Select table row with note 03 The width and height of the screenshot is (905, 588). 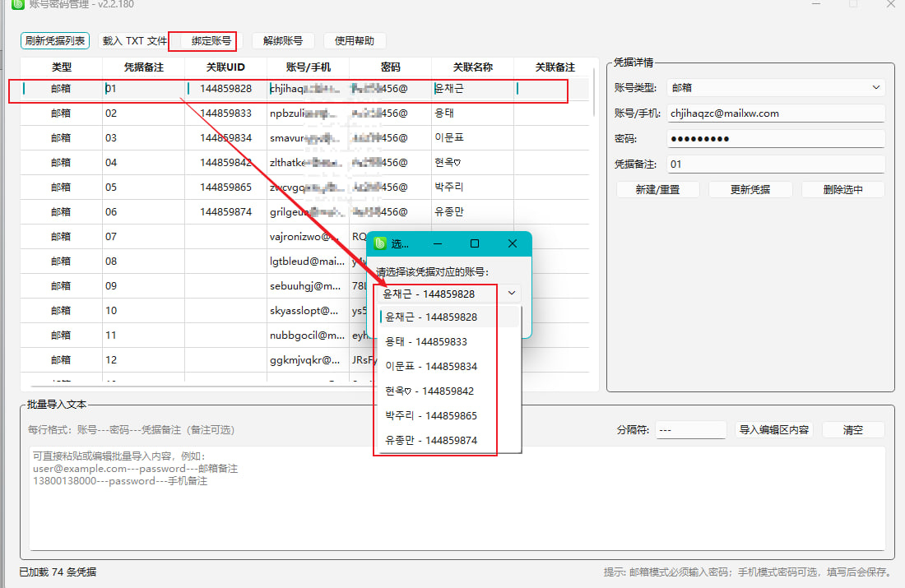point(304,138)
